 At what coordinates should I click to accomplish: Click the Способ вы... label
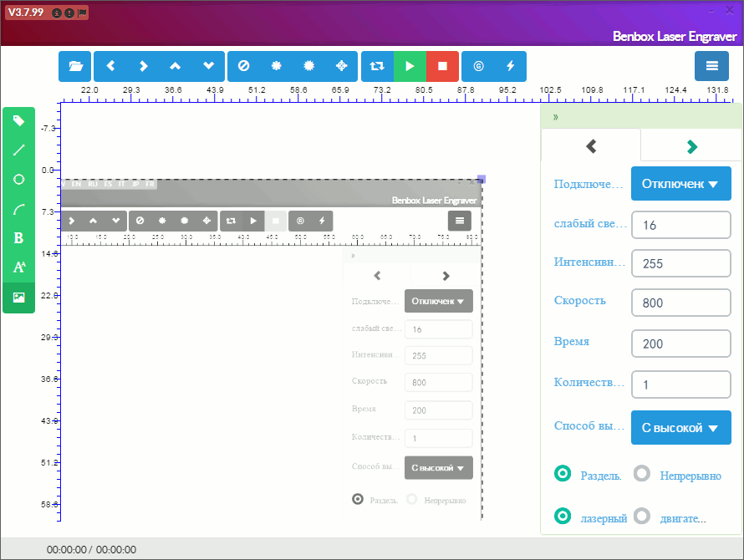click(589, 425)
